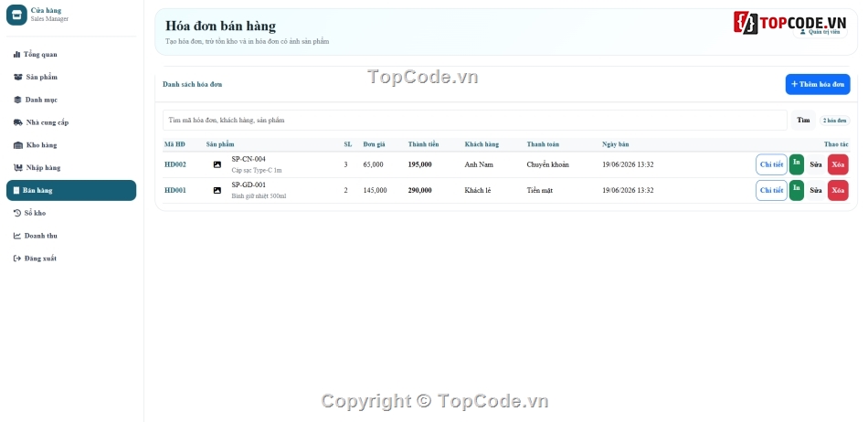The height and width of the screenshot is (422, 868).
Task: Print invoice HD001 with the In button
Action: 796,190
